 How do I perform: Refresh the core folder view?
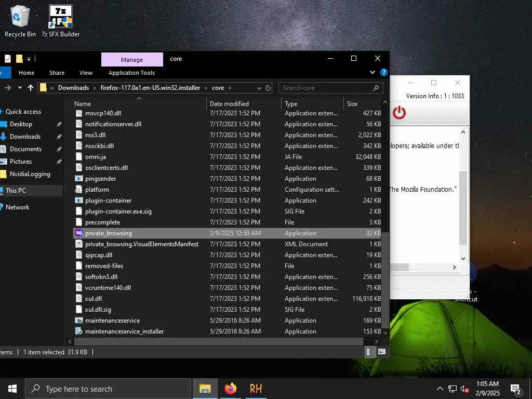click(x=268, y=88)
